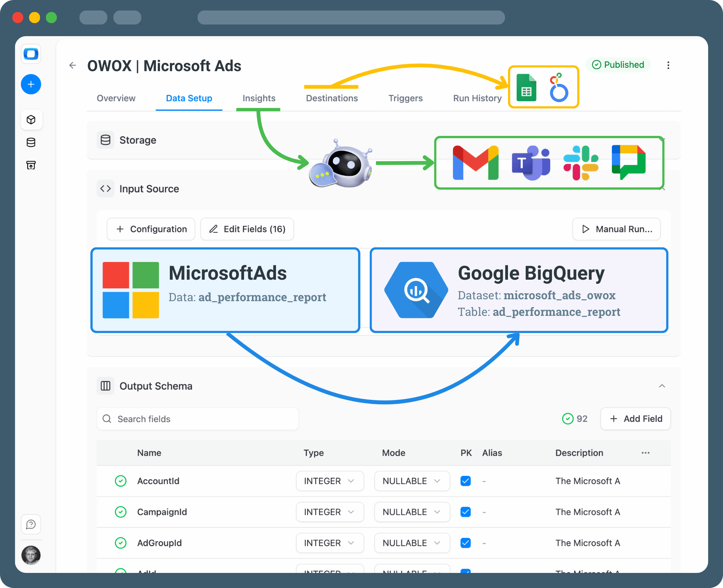723x588 pixels.
Task: Click the blue plus create button in the sidebar
Action: (x=31, y=84)
